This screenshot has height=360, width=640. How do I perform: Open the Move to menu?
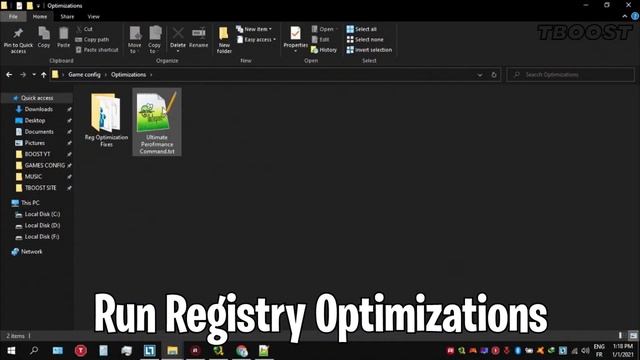point(135,40)
